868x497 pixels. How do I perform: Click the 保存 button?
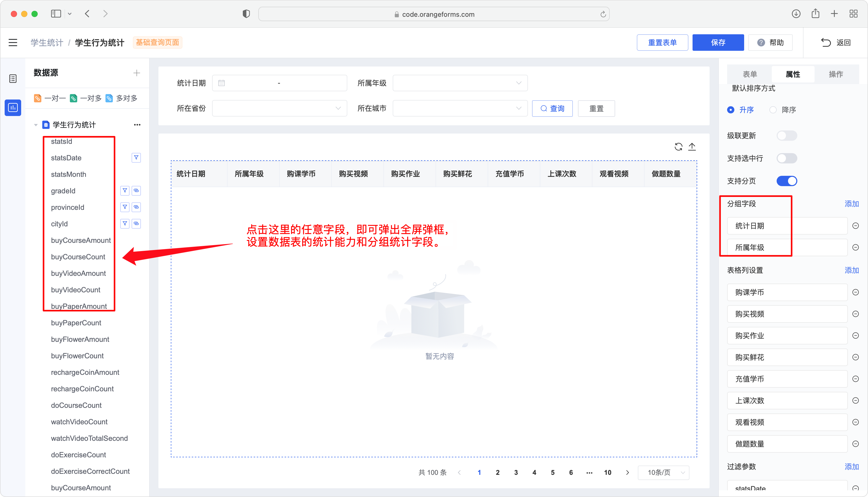pyautogui.click(x=718, y=42)
